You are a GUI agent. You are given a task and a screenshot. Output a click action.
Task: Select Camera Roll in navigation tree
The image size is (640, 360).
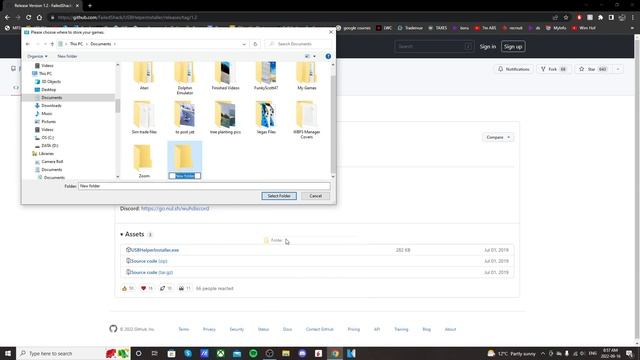click(x=52, y=162)
